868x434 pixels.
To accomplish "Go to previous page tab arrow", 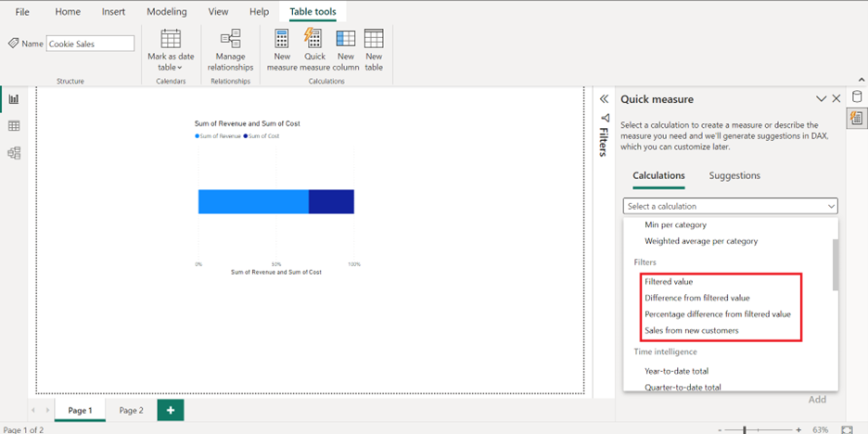I will coord(32,410).
